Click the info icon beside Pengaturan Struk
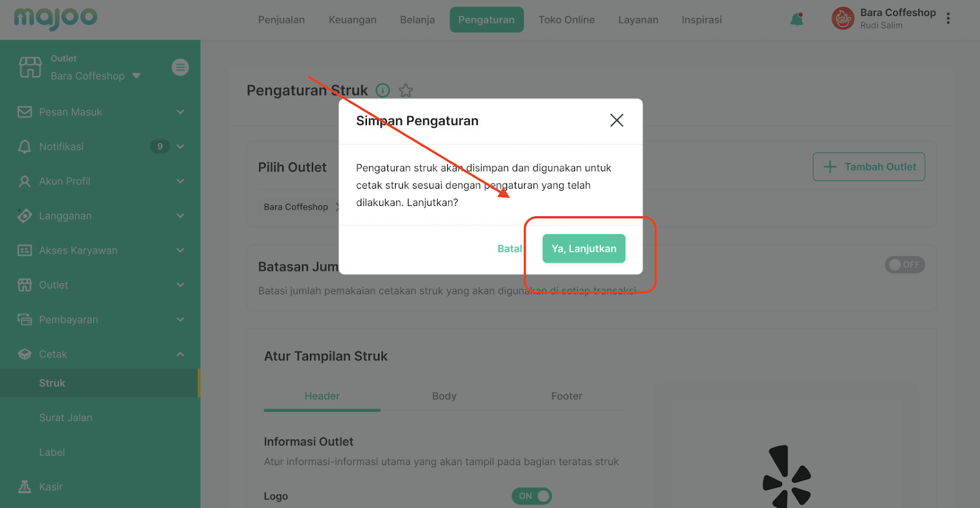Screen dimensions: 980x508 [383, 91]
